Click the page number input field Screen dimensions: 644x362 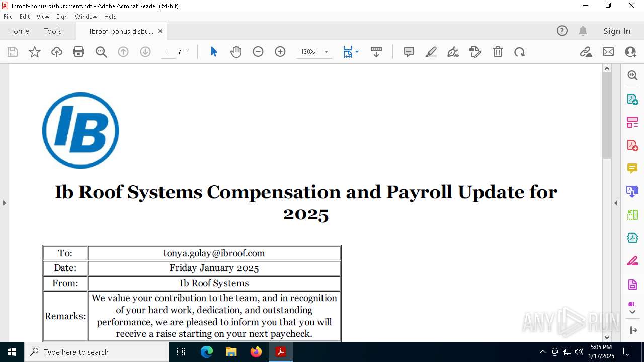tap(169, 52)
